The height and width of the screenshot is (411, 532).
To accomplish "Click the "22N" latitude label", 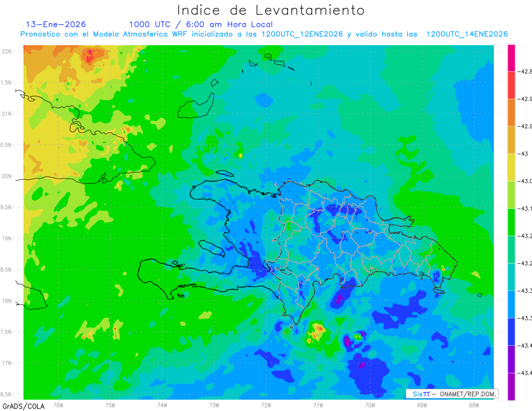I will (x=8, y=51).
